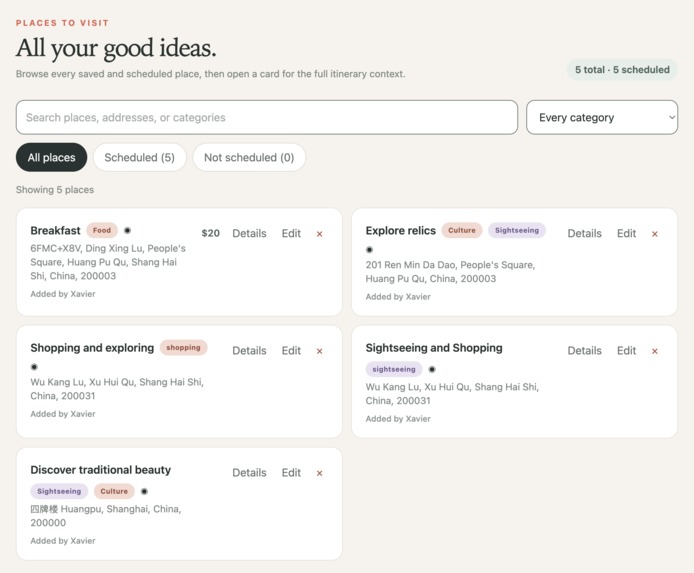Click the Breakfast card title
Screen dimensions: 694x573
point(55,231)
